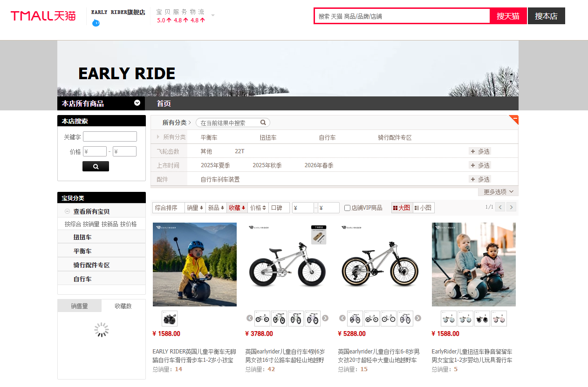The image size is (588, 387).
Task: Click 多选 in the 上市时间 row
Action: [480, 165]
